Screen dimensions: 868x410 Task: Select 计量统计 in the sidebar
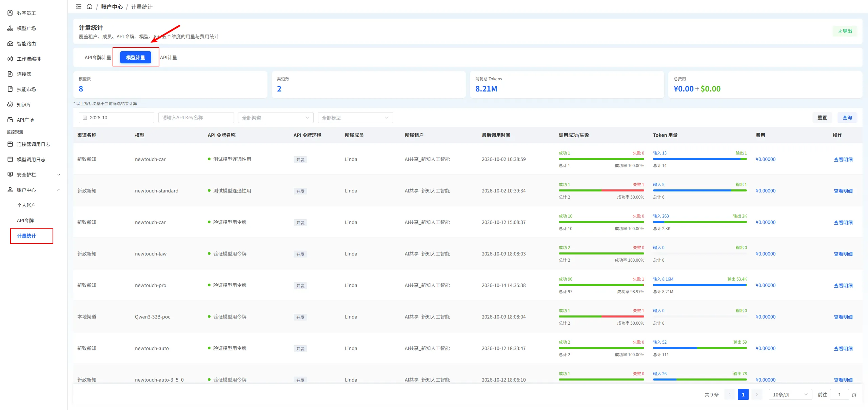26,235
